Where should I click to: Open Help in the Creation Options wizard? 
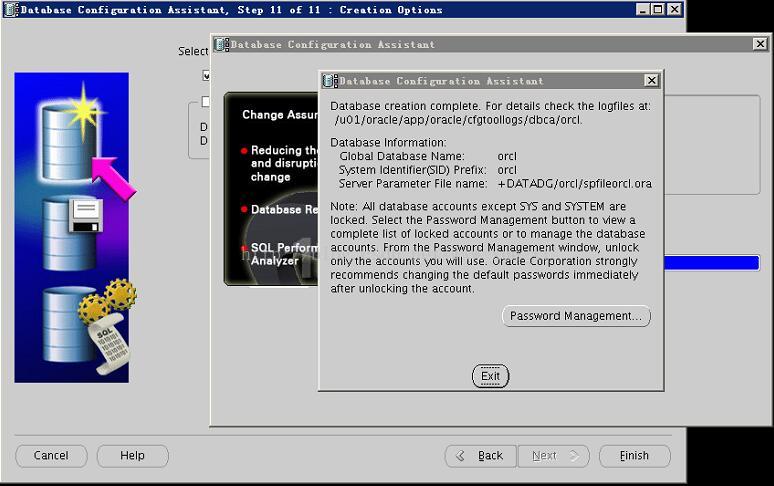132,455
